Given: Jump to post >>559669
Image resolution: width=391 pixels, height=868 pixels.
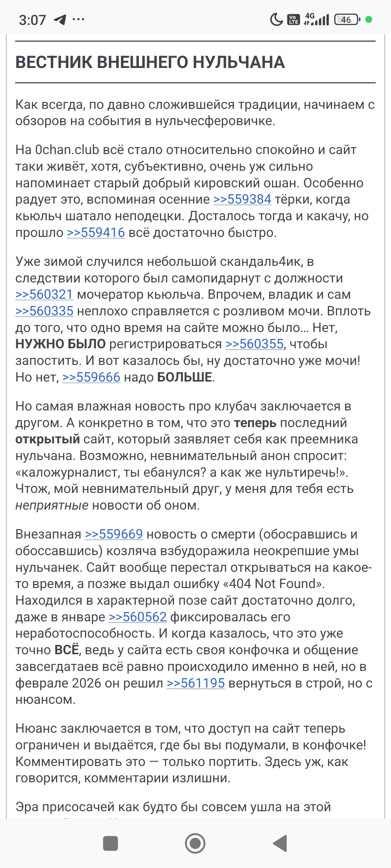Looking at the screenshot, I should 114,534.
